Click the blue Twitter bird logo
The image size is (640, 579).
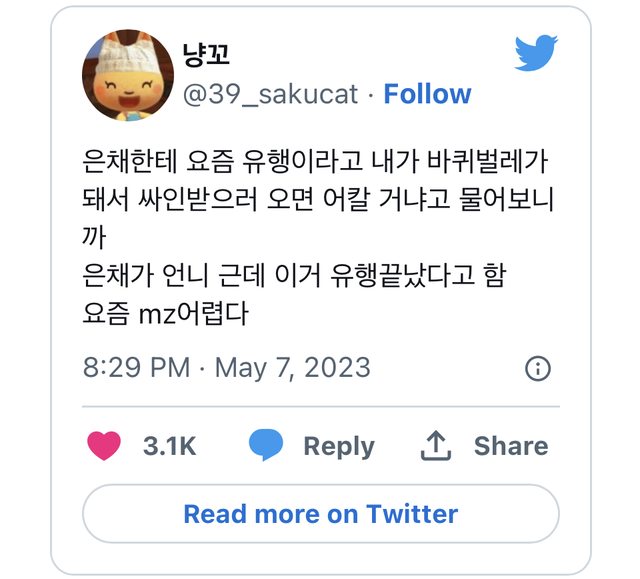536,53
